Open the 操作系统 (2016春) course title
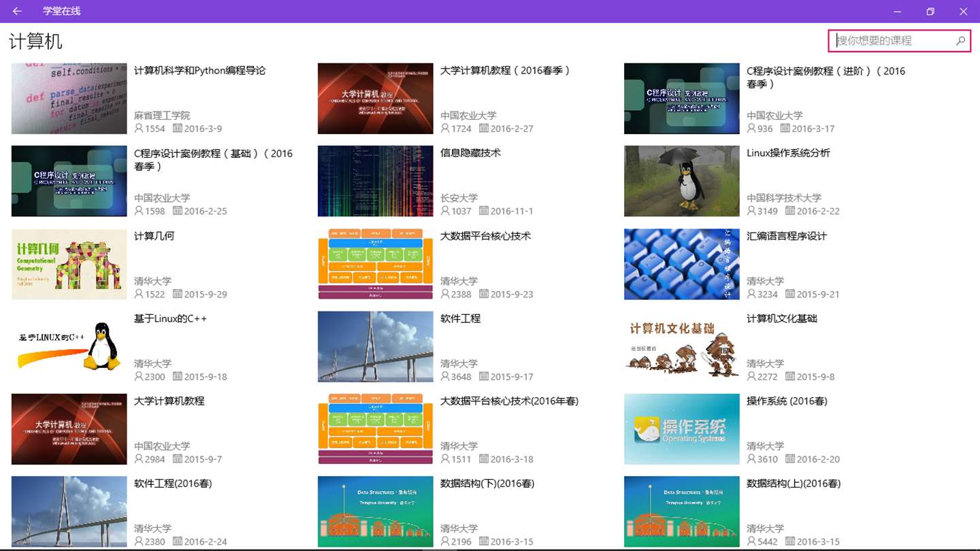This screenshot has width=980, height=551. (x=787, y=401)
